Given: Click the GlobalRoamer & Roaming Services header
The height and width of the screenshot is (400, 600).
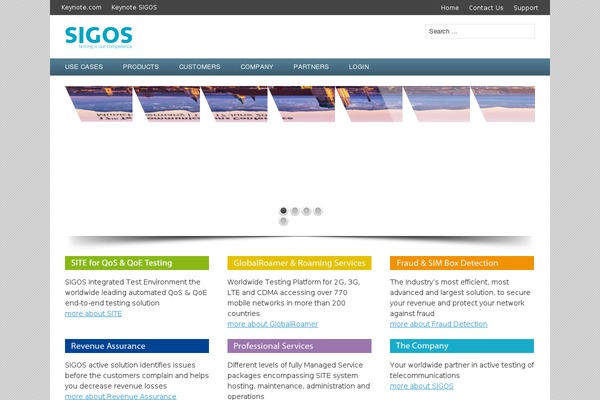Looking at the screenshot, I should (x=299, y=263).
